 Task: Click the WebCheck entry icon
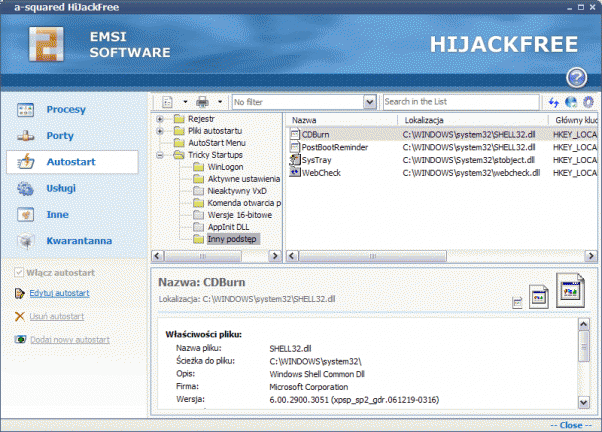(x=294, y=172)
